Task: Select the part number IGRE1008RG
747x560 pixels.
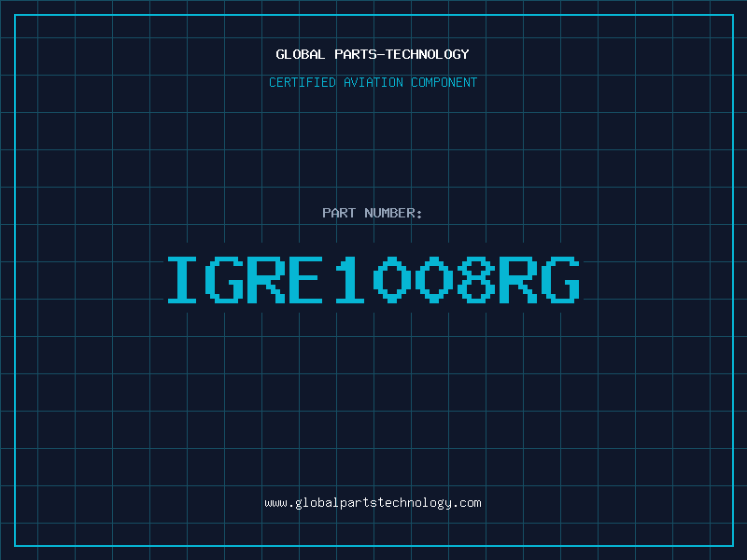Action: [373, 280]
